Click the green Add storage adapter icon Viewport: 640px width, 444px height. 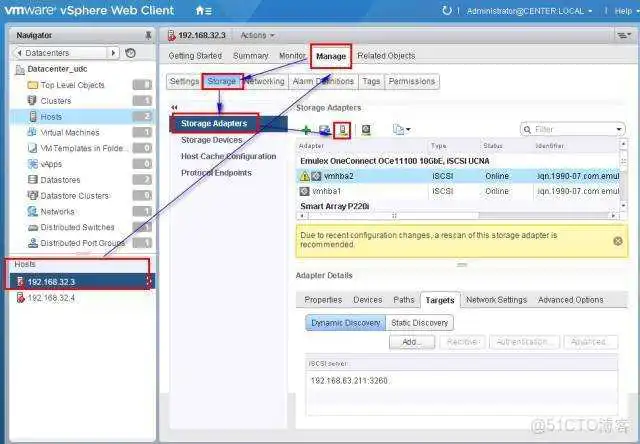coord(306,130)
